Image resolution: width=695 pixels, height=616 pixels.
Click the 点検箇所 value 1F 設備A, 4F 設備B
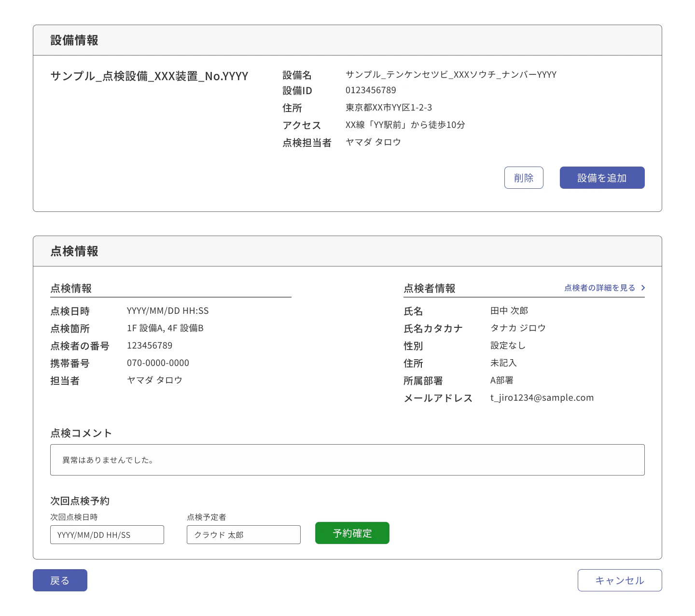[165, 328]
